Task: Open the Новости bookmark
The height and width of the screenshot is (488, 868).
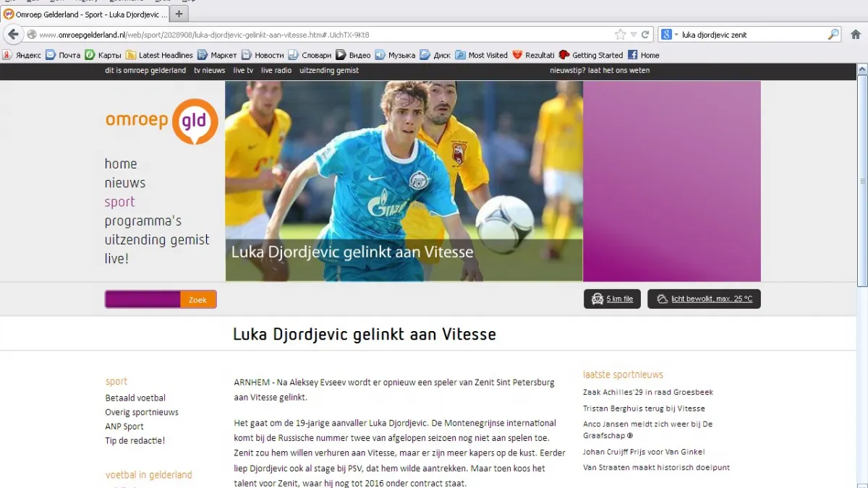Action: (x=263, y=55)
